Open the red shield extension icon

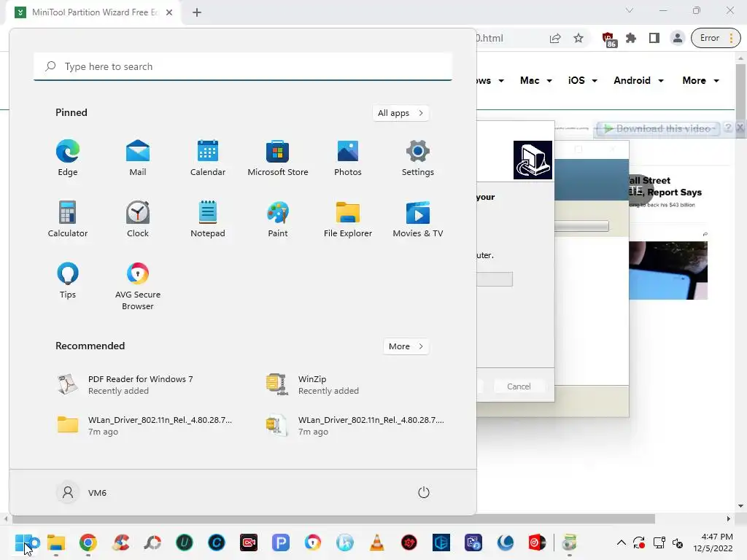(608, 39)
